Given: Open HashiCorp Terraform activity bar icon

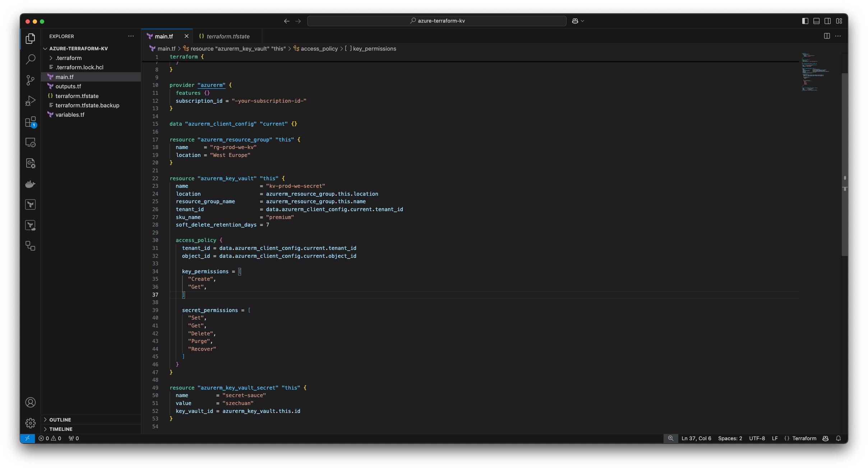Looking at the screenshot, I should click(x=31, y=205).
